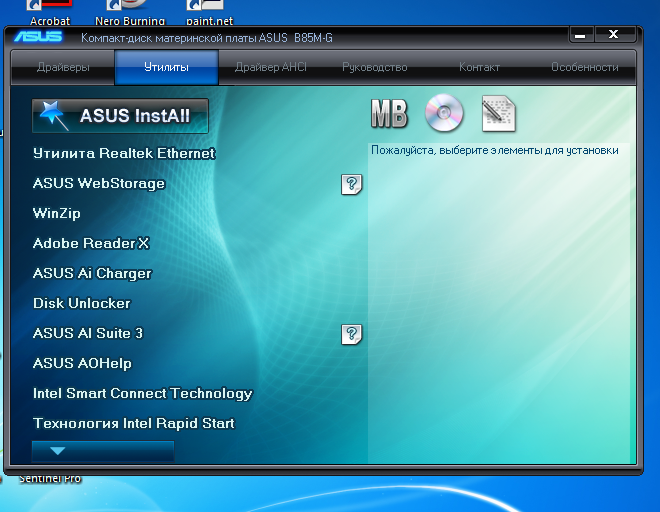Install ASUS Ai Charger

tap(92, 274)
